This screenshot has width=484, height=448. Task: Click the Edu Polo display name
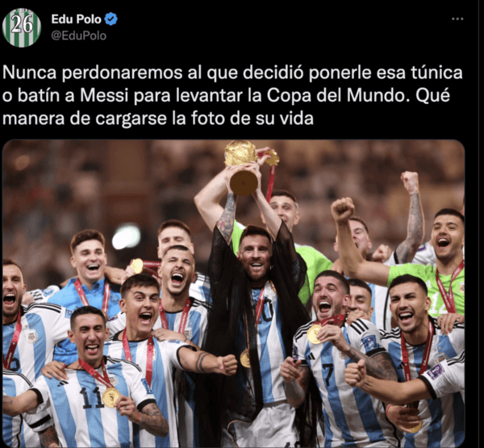pos(77,19)
